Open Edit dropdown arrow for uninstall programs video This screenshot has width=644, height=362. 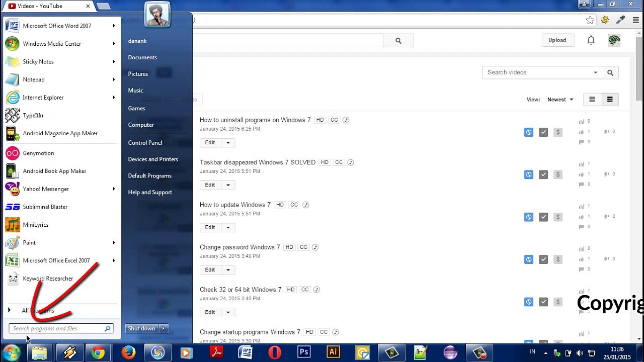click(x=228, y=143)
